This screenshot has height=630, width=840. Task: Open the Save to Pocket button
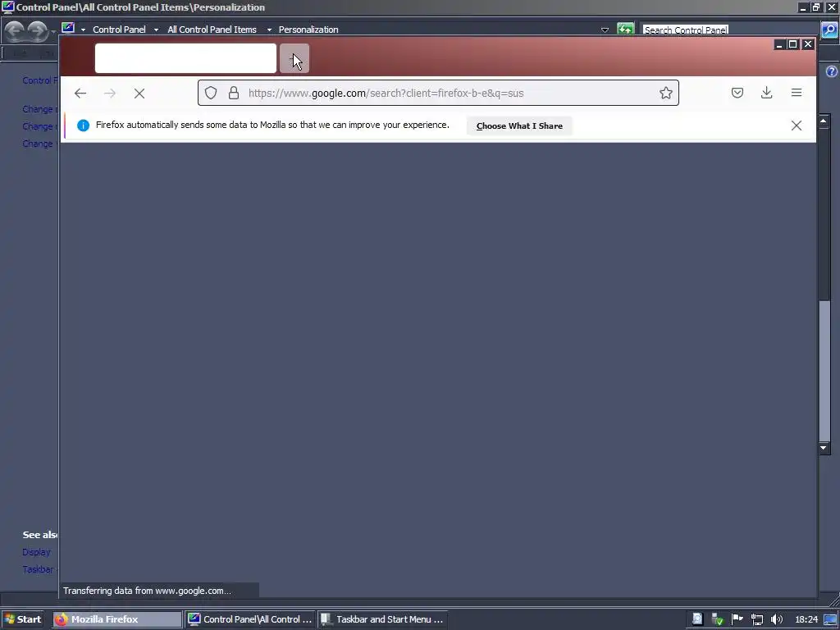pyautogui.click(x=737, y=93)
